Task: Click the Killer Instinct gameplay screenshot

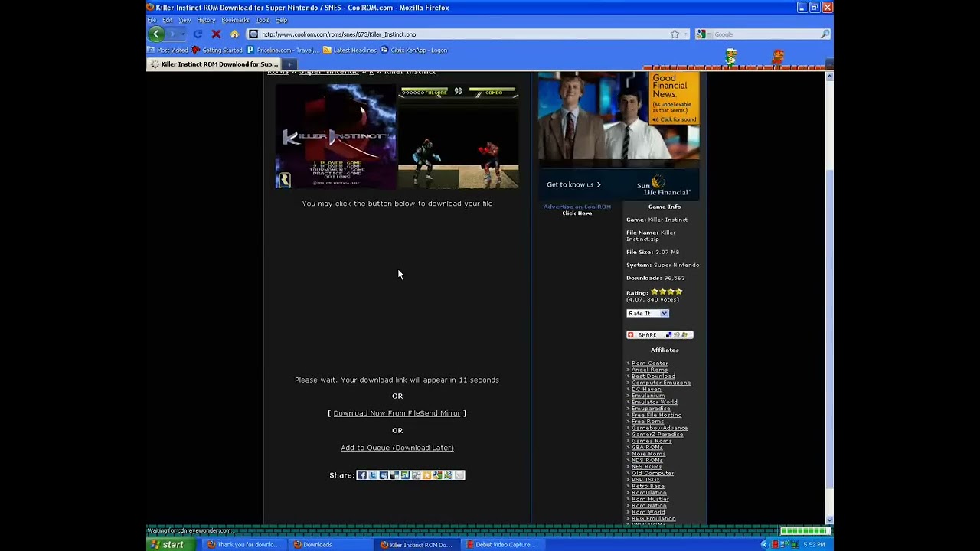Action: [x=458, y=136]
